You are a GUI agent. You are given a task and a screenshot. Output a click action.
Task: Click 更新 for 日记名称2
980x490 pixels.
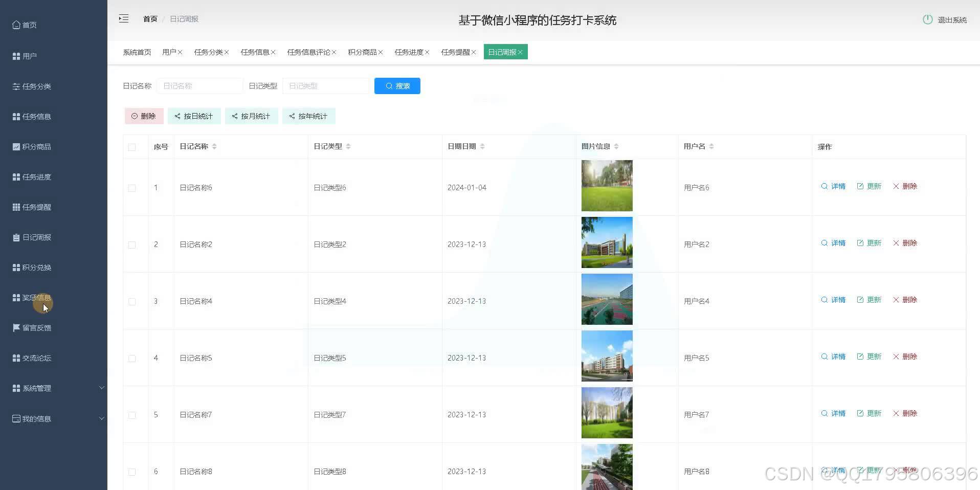click(869, 243)
